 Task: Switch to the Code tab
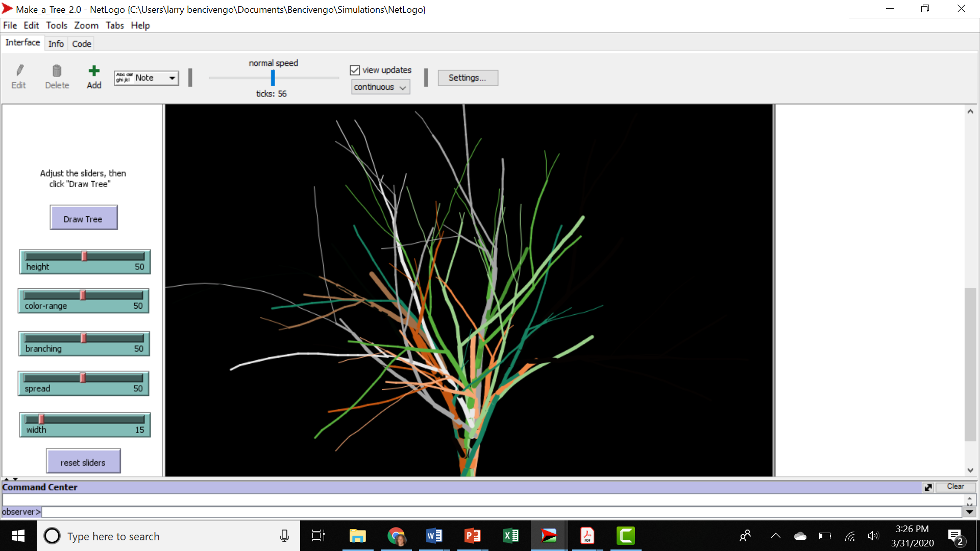[x=81, y=43]
